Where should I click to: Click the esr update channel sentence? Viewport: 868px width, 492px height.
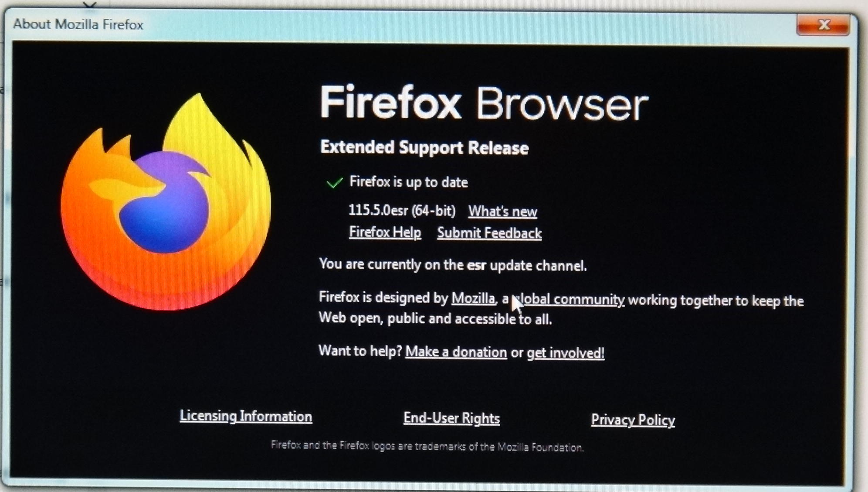coord(453,265)
